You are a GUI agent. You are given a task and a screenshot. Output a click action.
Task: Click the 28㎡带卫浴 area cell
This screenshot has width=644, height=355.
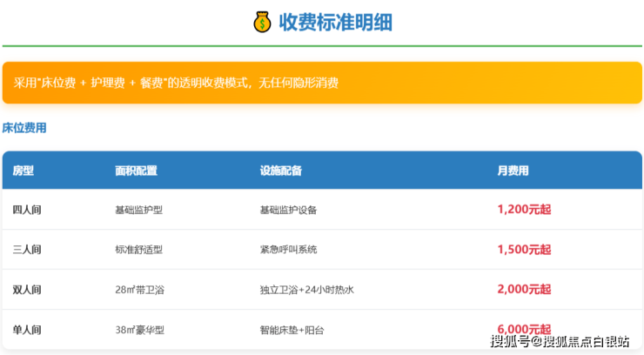click(139, 290)
